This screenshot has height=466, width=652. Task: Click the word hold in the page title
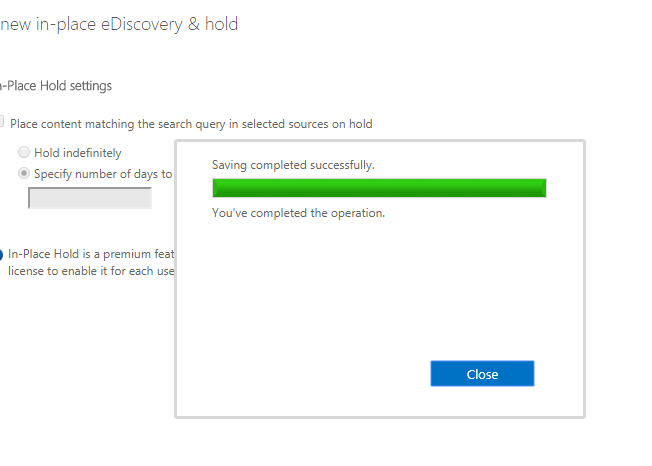(222, 24)
